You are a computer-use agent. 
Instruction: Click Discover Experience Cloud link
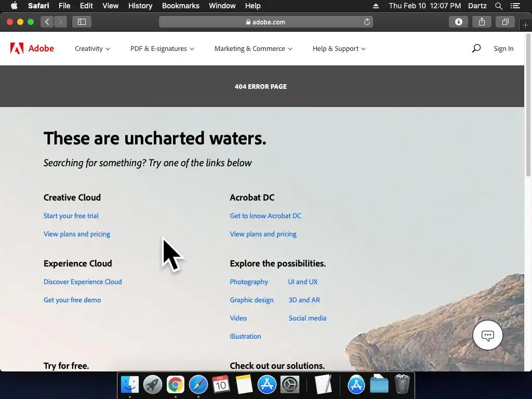click(83, 282)
